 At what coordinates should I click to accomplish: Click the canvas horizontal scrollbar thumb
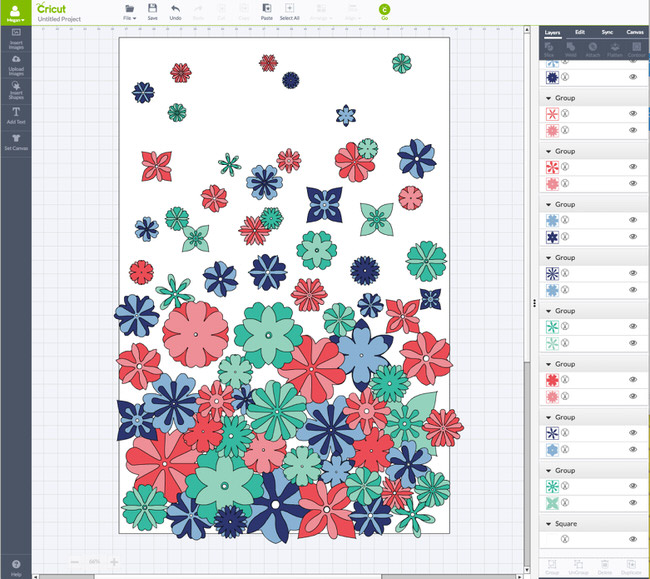click(x=238, y=577)
